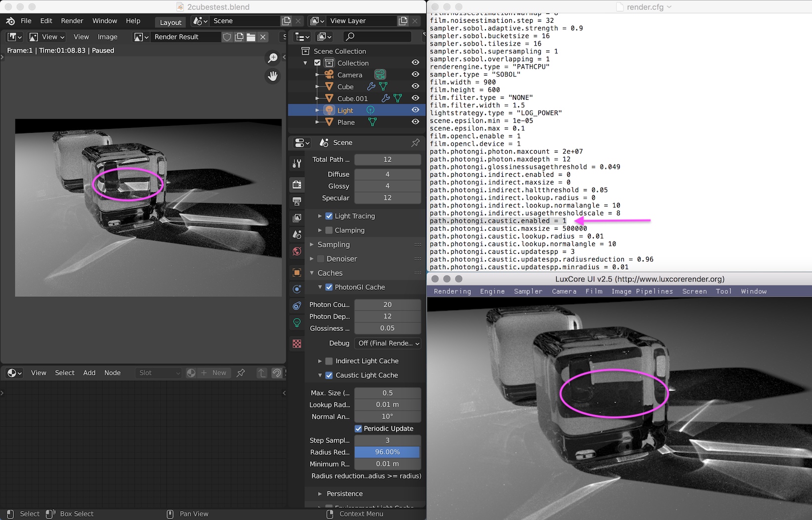The image size is (812, 520).
Task: Adjust the Radius Reduction 96.00% slider
Action: pyautogui.click(x=387, y=452)
